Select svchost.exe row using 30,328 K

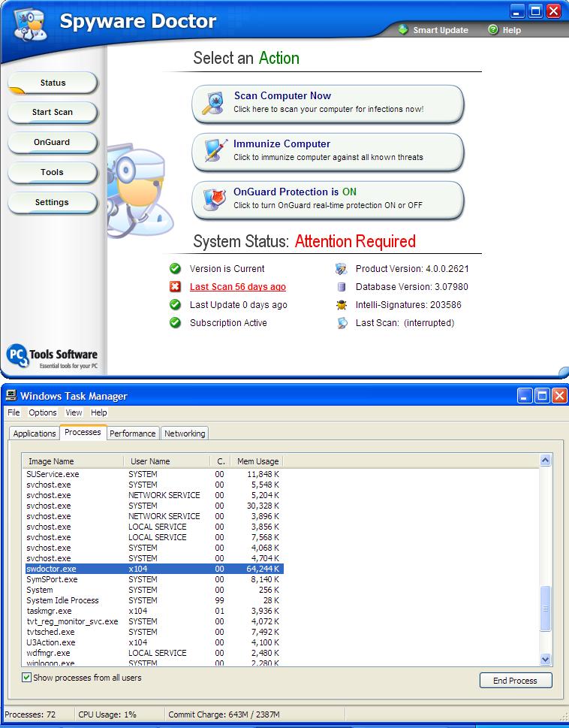tap(154, 506)
